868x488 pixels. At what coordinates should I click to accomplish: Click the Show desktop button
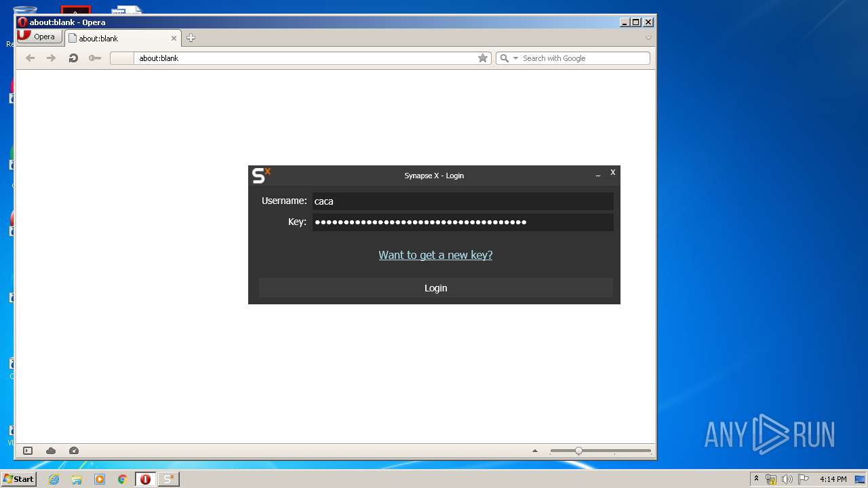pos(861,479)
